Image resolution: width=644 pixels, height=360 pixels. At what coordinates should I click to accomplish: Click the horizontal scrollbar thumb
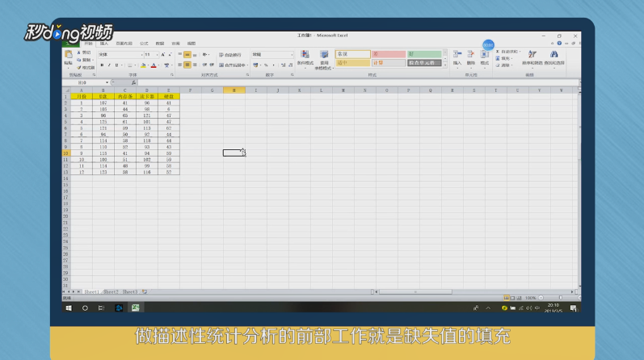coord(415,292)
